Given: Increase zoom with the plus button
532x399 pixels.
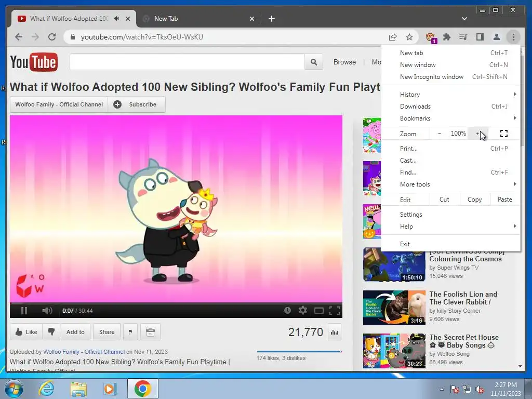Looking at the screenshot, I should 478,134.
